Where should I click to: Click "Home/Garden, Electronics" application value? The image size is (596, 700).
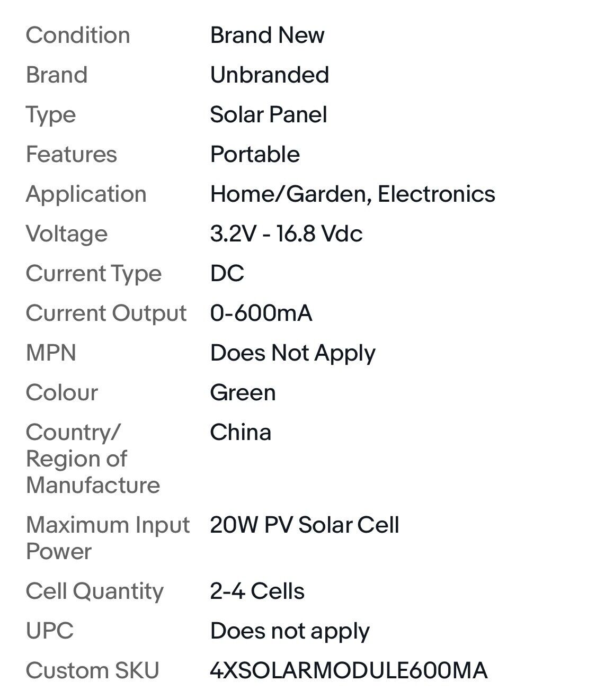352,194
